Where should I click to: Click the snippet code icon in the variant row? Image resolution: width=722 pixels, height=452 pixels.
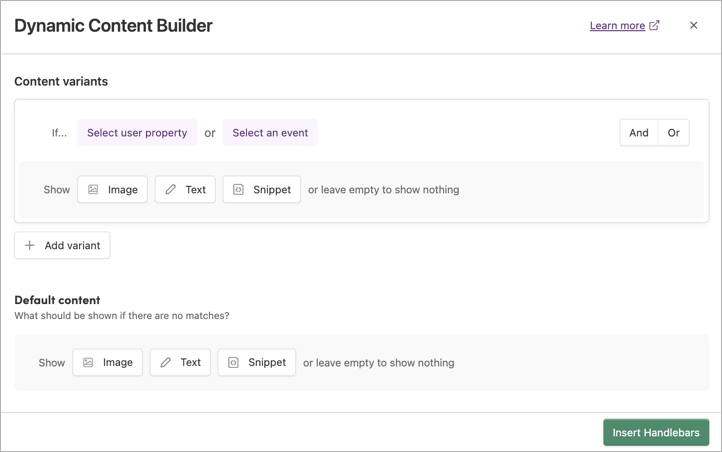(238, 190)
